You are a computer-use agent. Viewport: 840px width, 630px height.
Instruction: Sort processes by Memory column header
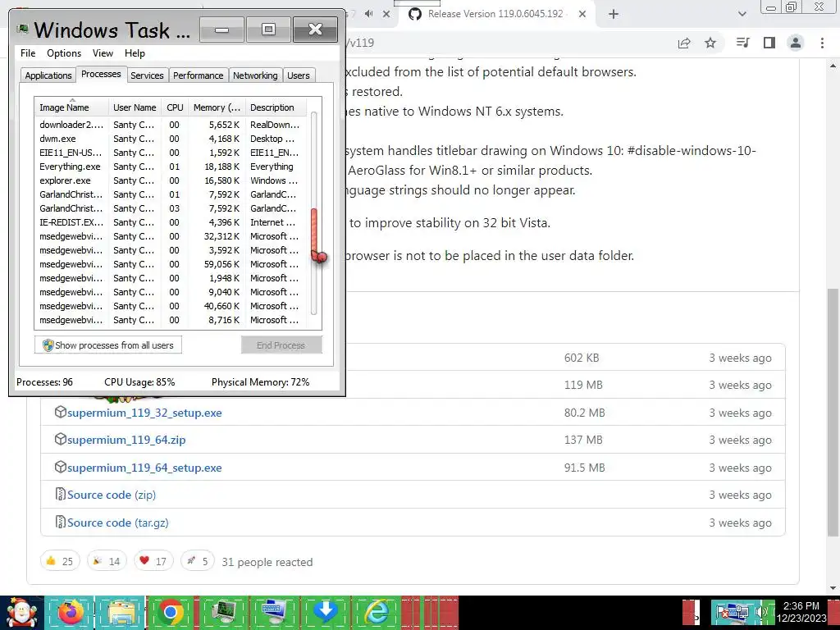pos(217,107)
